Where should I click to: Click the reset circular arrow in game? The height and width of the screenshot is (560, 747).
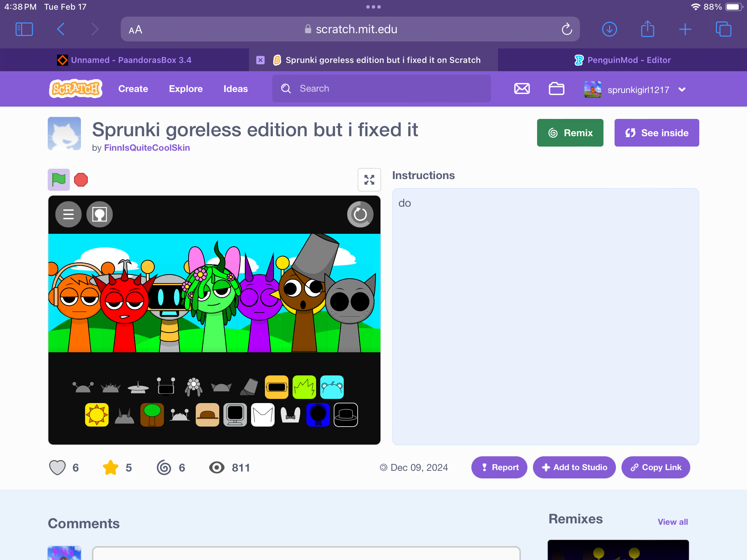point(360,214)
